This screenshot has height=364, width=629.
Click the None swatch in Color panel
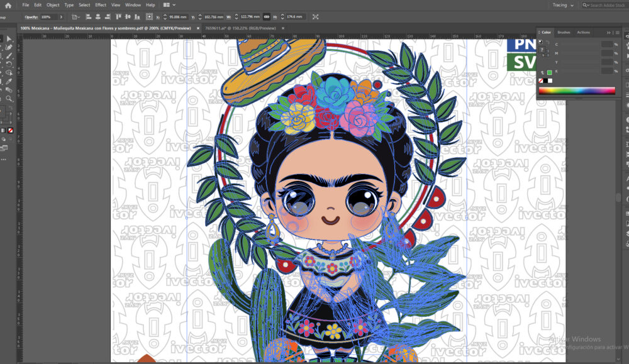click(541, 80)
